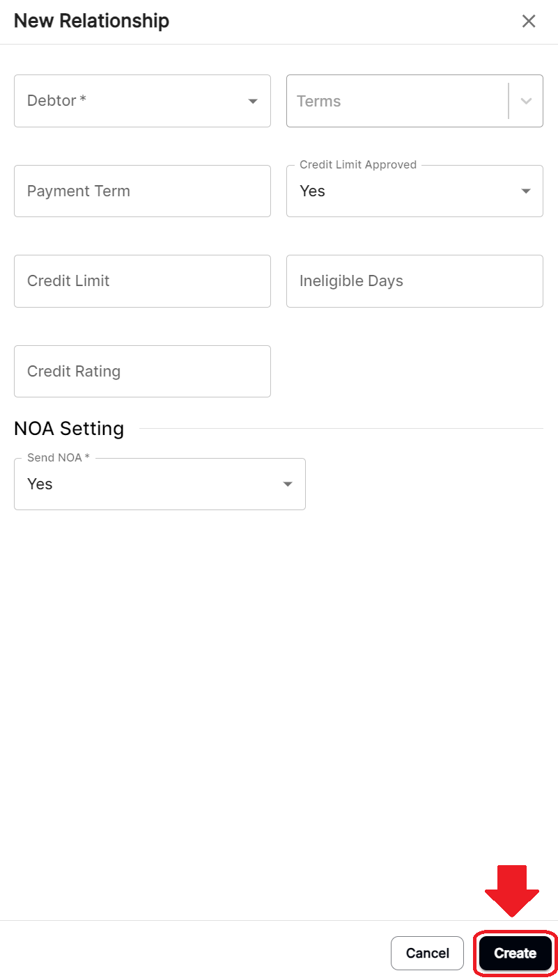Change Credit Limit Approved value
The height and width of the screenshot is (980, 558).
[x=414, y=191]
